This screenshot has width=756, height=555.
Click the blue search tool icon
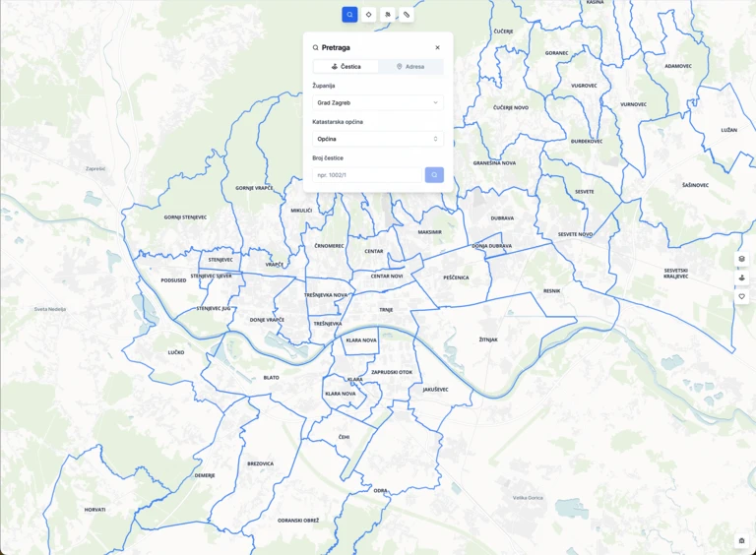[x=349, y=15]
